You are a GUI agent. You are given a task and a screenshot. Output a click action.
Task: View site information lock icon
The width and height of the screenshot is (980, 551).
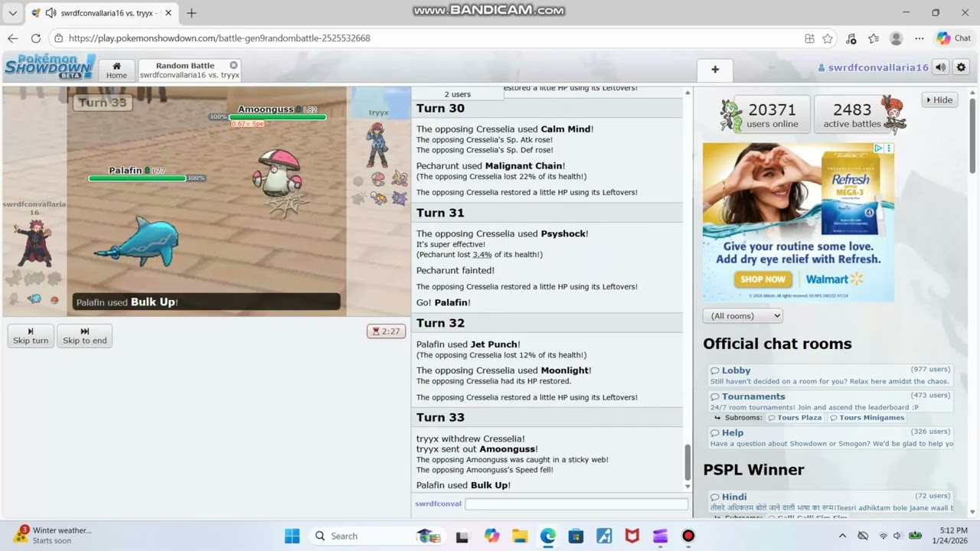click(58, 38)
